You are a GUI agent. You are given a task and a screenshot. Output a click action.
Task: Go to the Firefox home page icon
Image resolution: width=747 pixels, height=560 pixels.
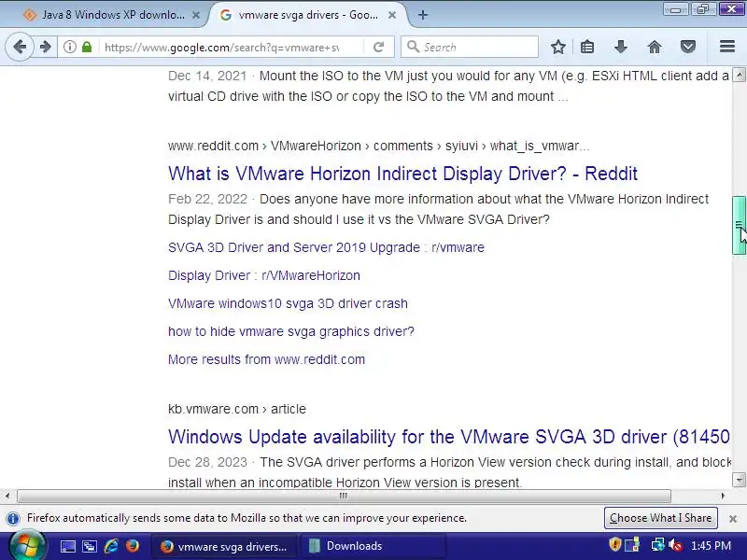[655, 47]
